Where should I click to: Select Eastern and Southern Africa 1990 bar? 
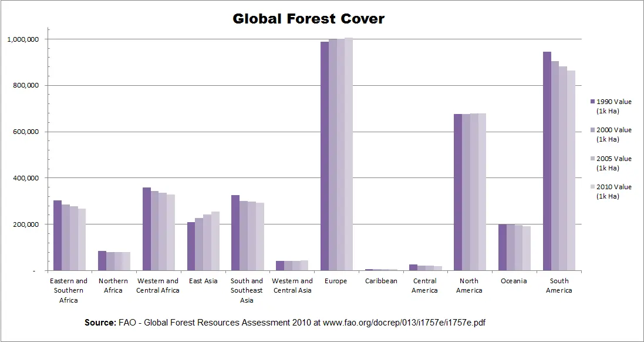(58, 236)
